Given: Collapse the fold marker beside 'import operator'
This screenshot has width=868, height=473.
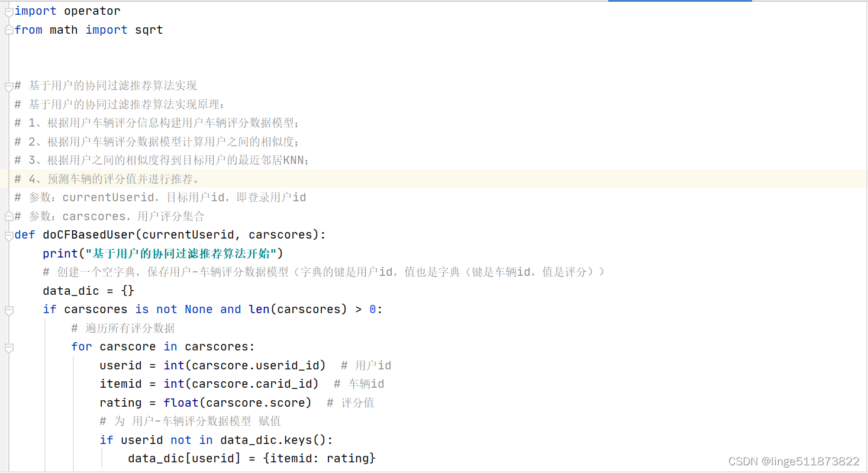Looking at the screenshot, I should click(x=9, y=11).
